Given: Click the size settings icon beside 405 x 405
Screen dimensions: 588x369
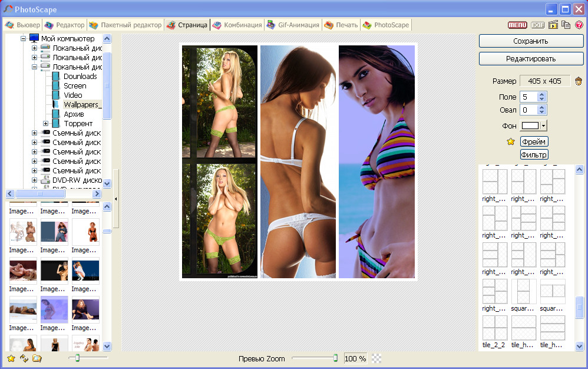Looking at the screenshot, I should coord(579,81).
